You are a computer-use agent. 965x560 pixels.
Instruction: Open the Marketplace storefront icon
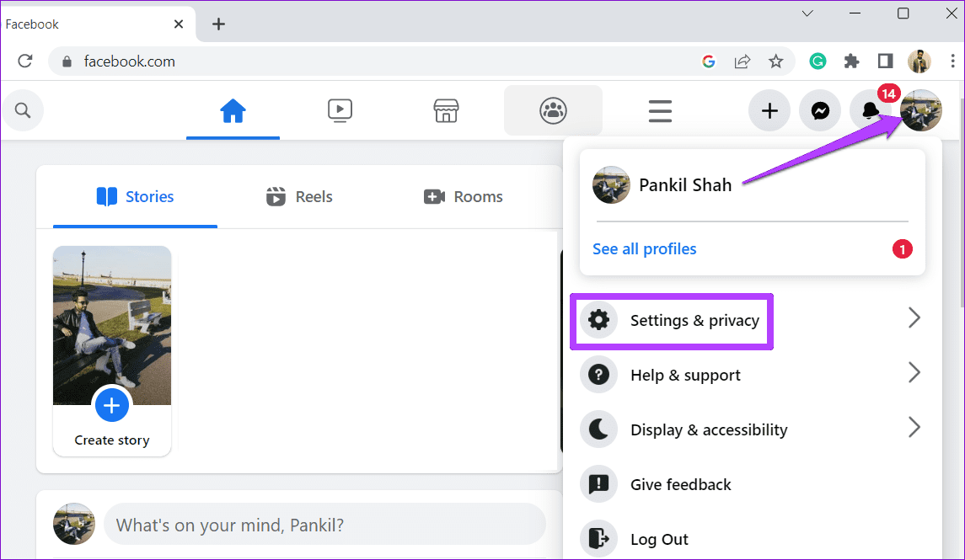pos(445,110)
